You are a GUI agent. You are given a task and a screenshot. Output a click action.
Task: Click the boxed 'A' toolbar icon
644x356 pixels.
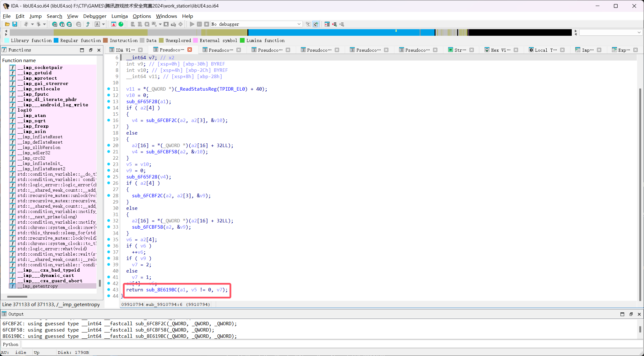click(97, 24)
